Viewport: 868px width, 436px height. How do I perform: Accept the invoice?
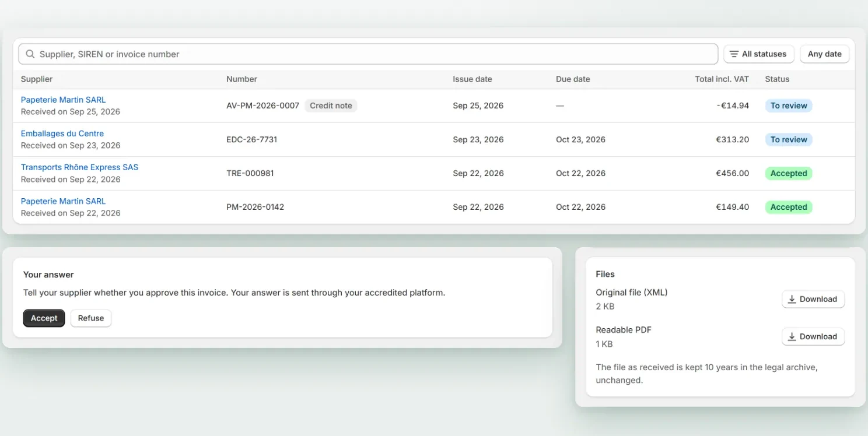click(44, 318)
